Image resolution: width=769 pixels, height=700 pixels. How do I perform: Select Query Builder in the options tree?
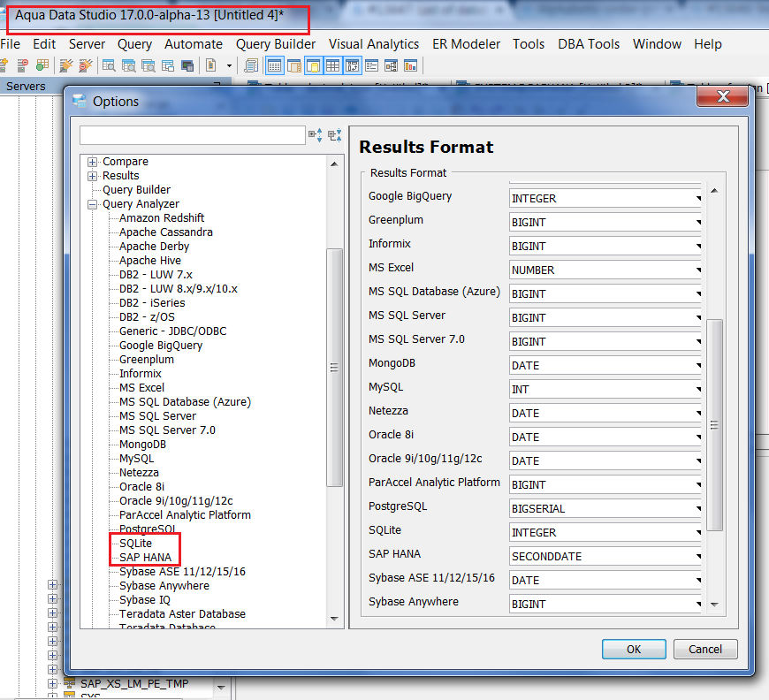click(x=136, y=190)
